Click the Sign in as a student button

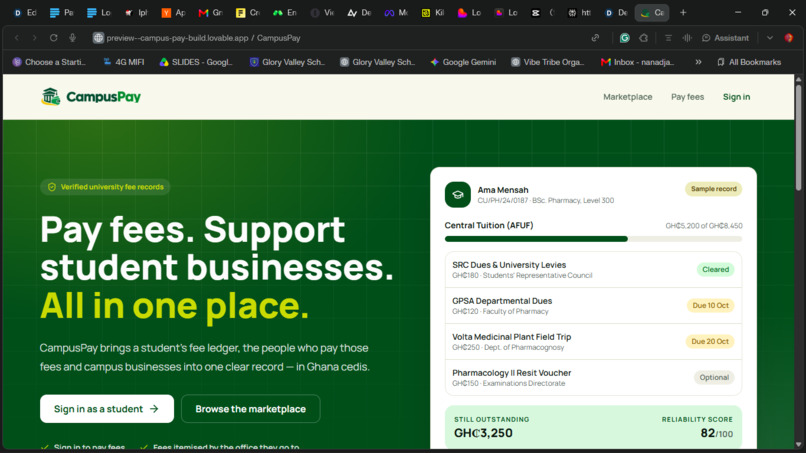[x=107, y=409]
